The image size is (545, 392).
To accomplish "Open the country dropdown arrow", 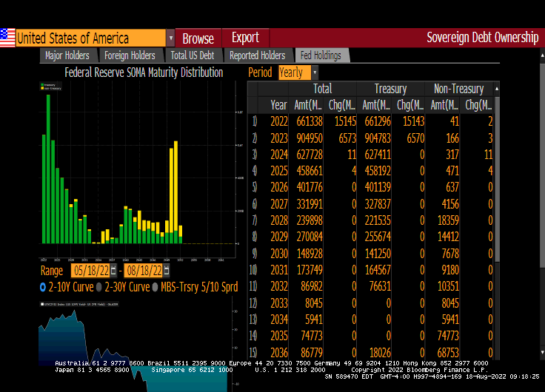I will [x=170, y=38].
